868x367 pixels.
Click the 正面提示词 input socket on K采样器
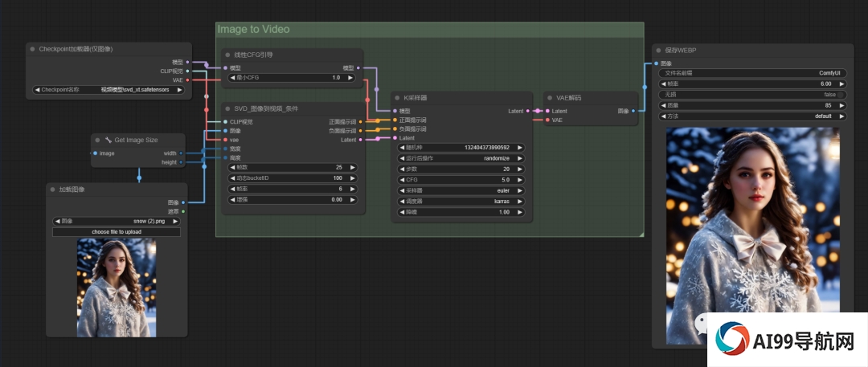[395, 120]
